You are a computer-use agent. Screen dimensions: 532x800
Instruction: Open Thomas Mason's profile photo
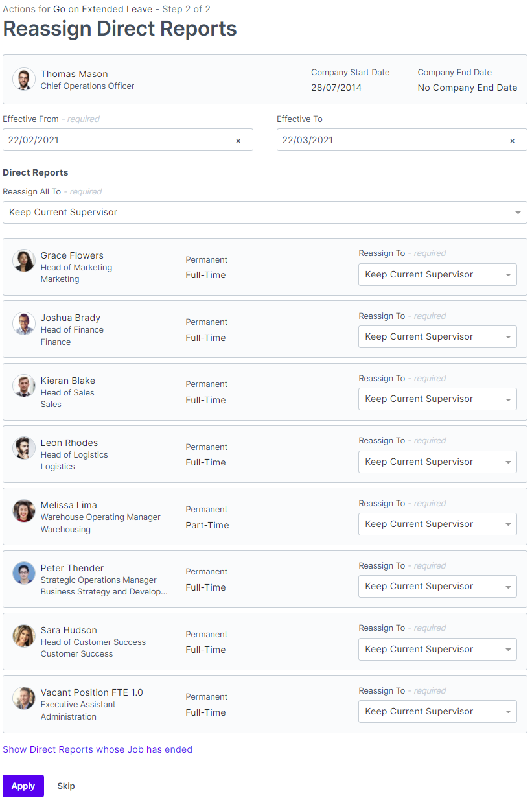23,79
